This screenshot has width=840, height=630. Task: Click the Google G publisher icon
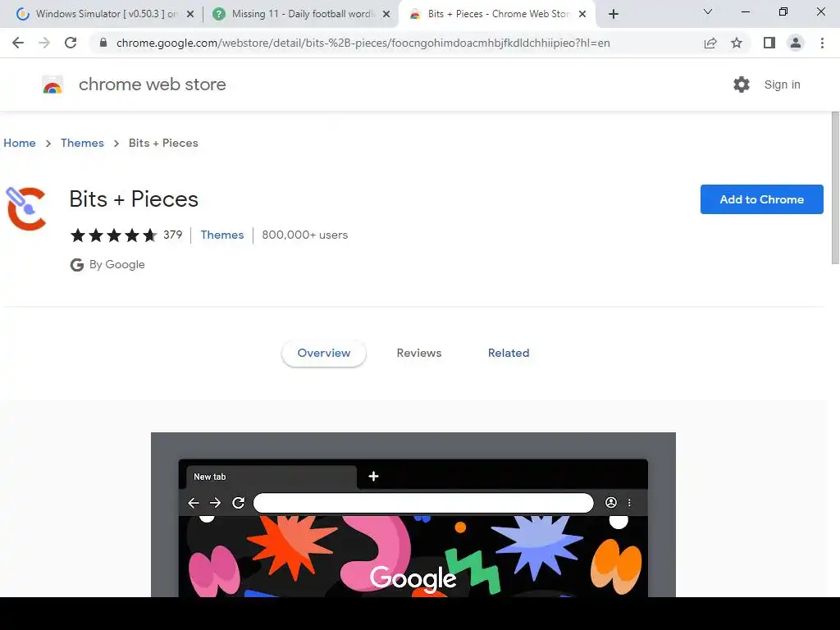(76, 265)
